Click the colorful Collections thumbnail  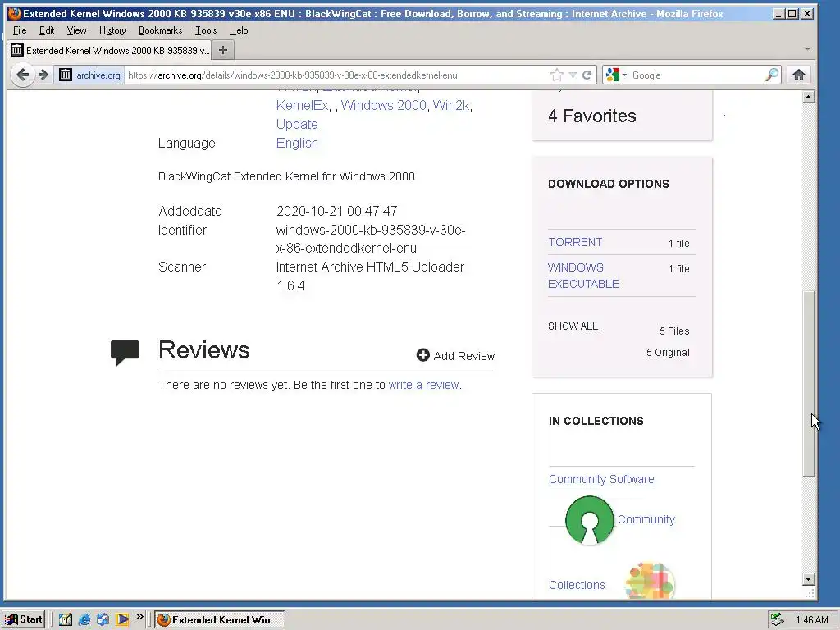650,581
